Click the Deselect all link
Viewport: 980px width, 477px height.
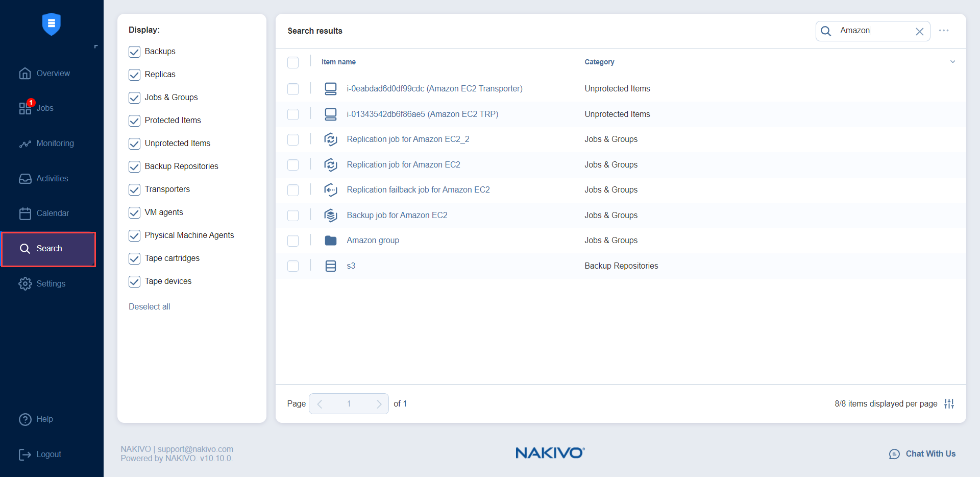150,306
